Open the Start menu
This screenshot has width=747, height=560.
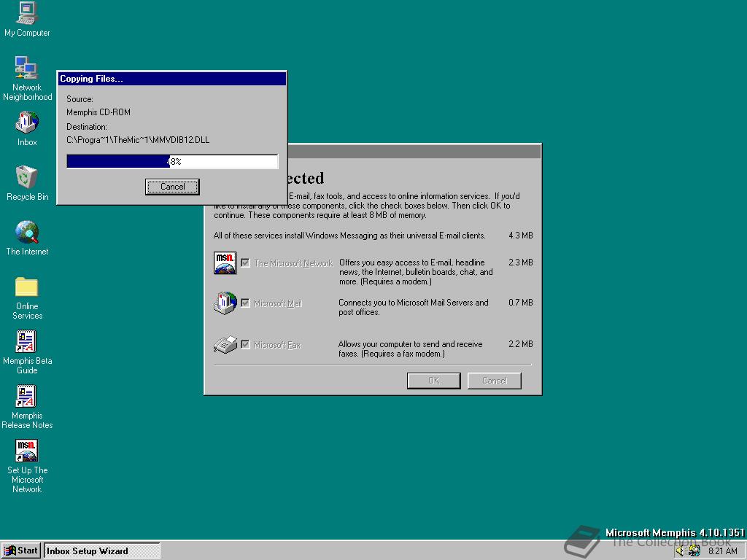coord(21,551)
